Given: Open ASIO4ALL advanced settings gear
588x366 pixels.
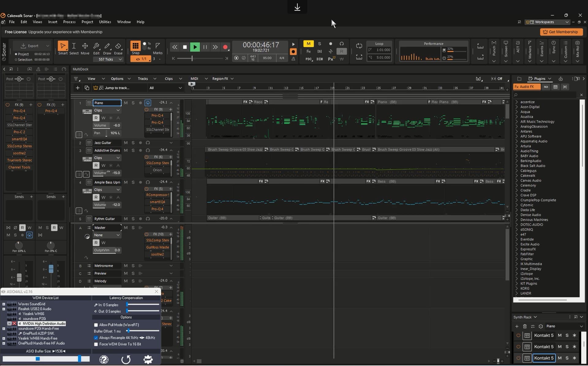Looking at the screenshot, I should (148, 359).
